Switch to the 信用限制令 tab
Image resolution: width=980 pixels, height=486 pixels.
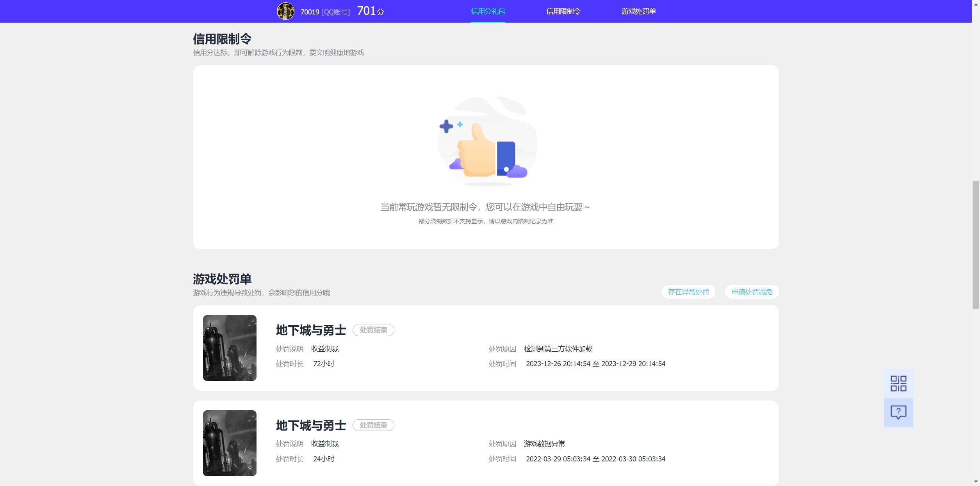coord(563,11)
